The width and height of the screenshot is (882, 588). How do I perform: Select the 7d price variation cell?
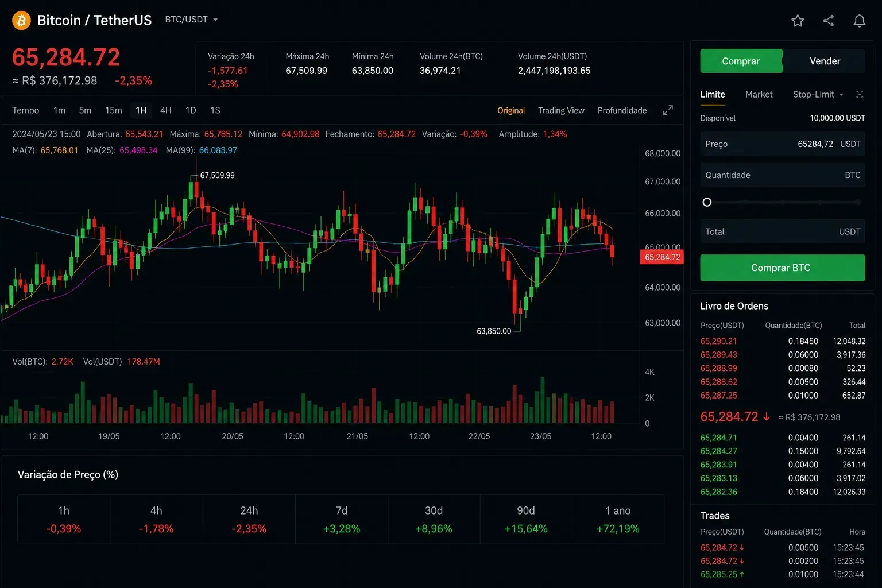[342, 519]
